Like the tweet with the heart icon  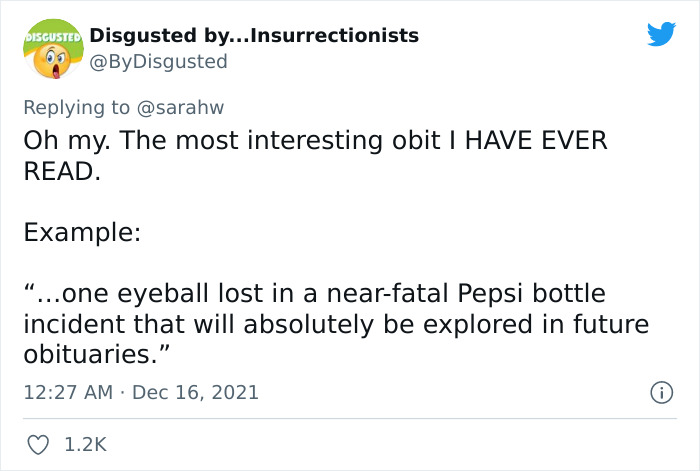pyautogui.click(x=36, y=444)
